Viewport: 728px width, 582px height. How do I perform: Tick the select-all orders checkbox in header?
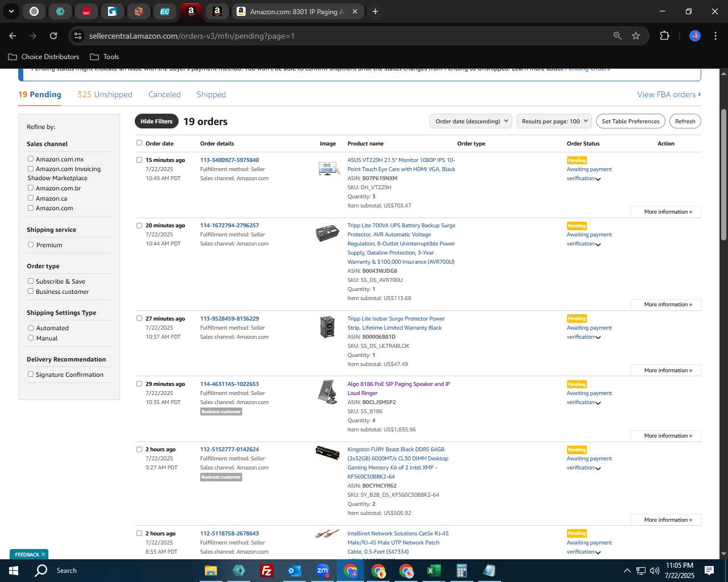tap(139, 143)
